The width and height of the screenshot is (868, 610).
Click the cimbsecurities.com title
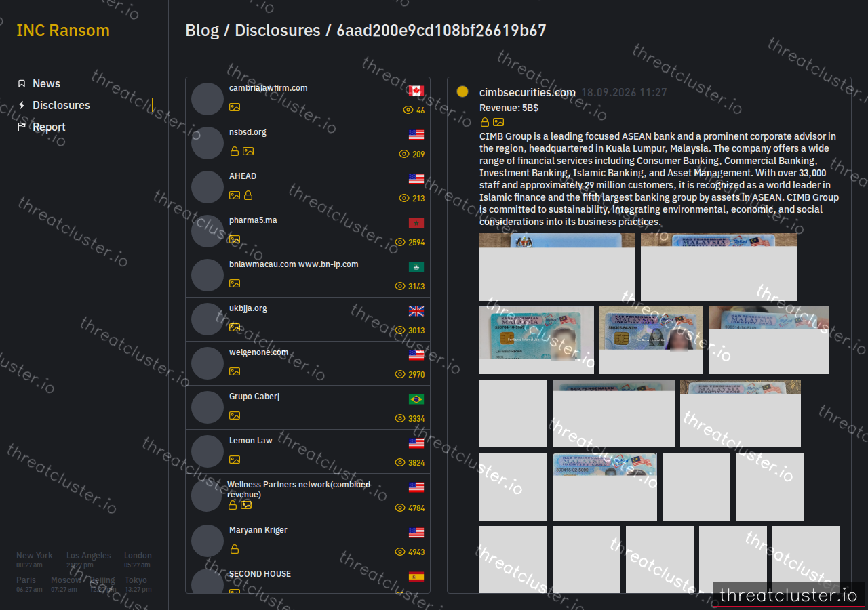(528, 93)
